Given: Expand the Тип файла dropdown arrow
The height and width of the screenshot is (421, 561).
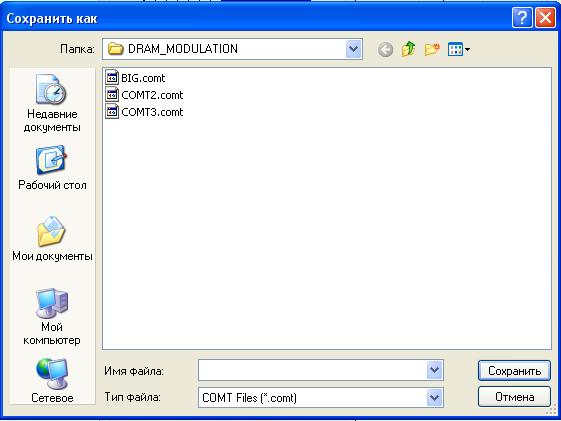Looking at the screenshot, I should click(434, 397).
